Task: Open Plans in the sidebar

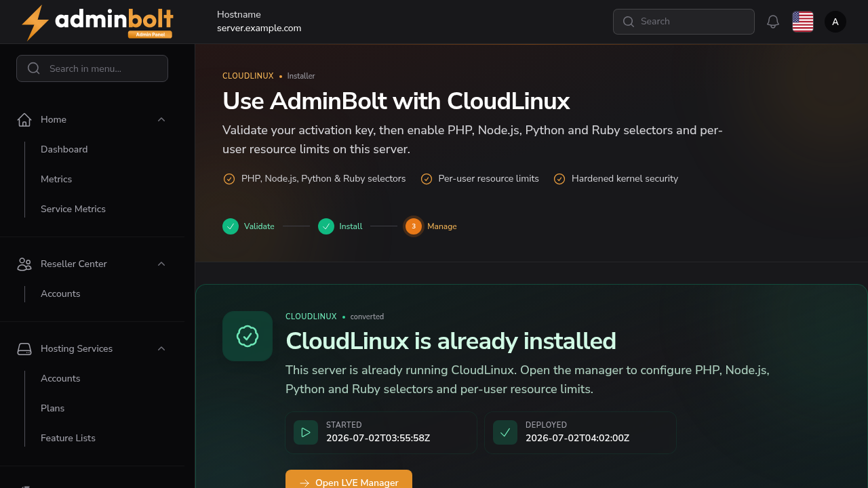Action: pyautogui.click(x=53, y=408)
